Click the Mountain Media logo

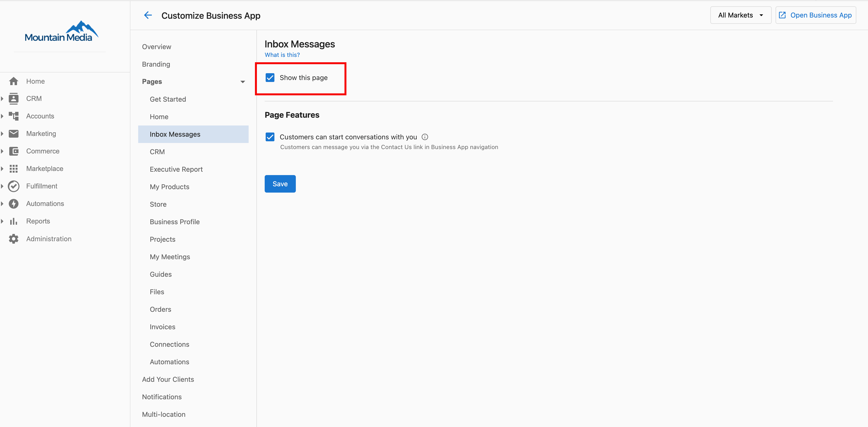pos(62,31)
